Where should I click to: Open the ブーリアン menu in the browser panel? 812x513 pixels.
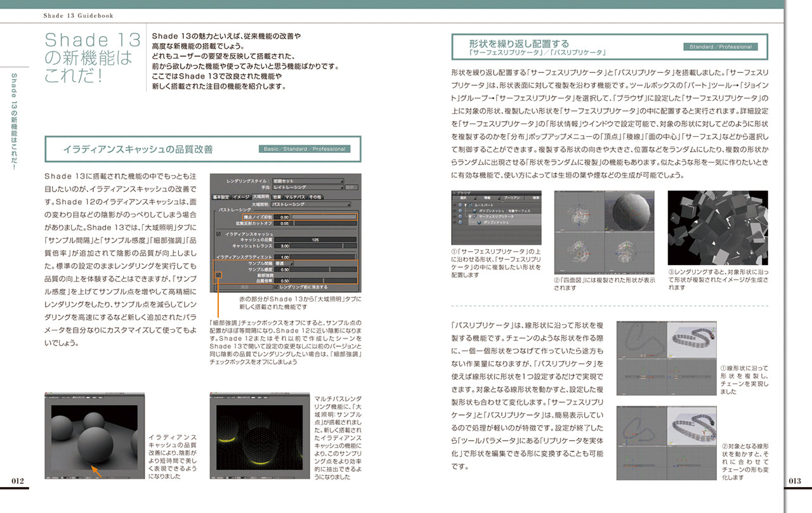click(x=512, y=198)
